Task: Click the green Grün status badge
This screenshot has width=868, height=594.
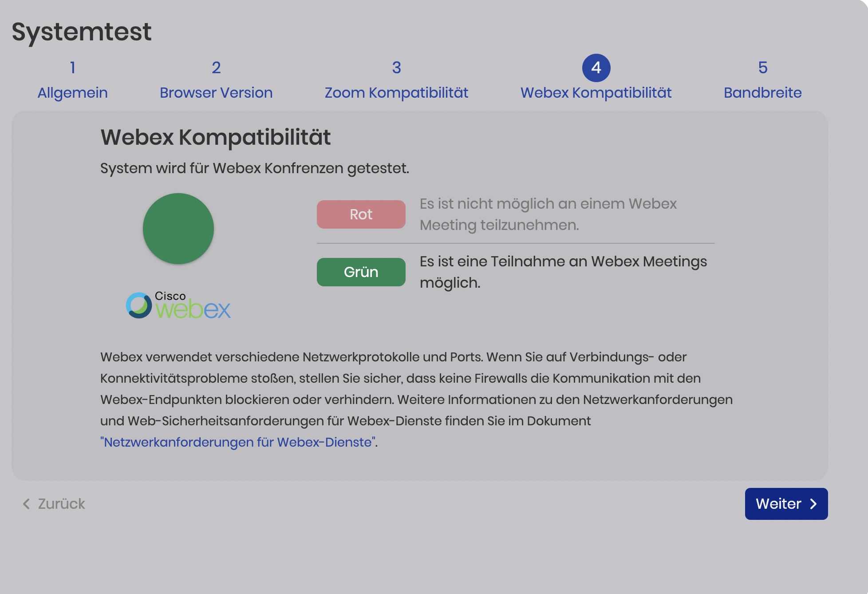Action: coord(361,272)
